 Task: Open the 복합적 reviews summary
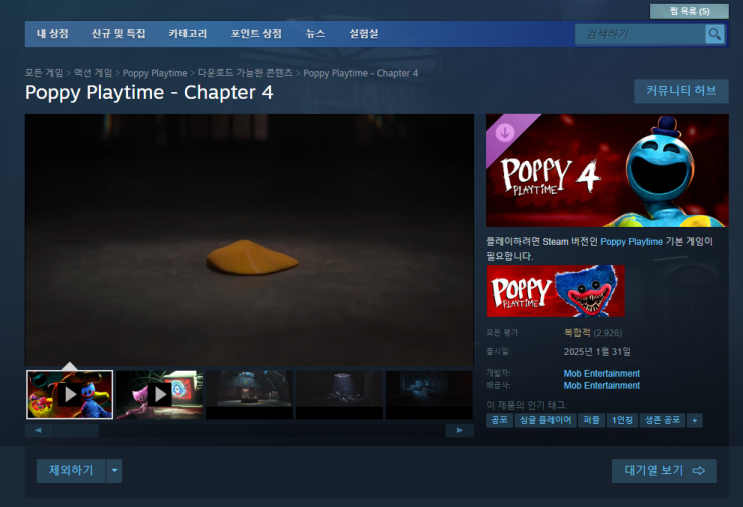(x=577, y=333)
